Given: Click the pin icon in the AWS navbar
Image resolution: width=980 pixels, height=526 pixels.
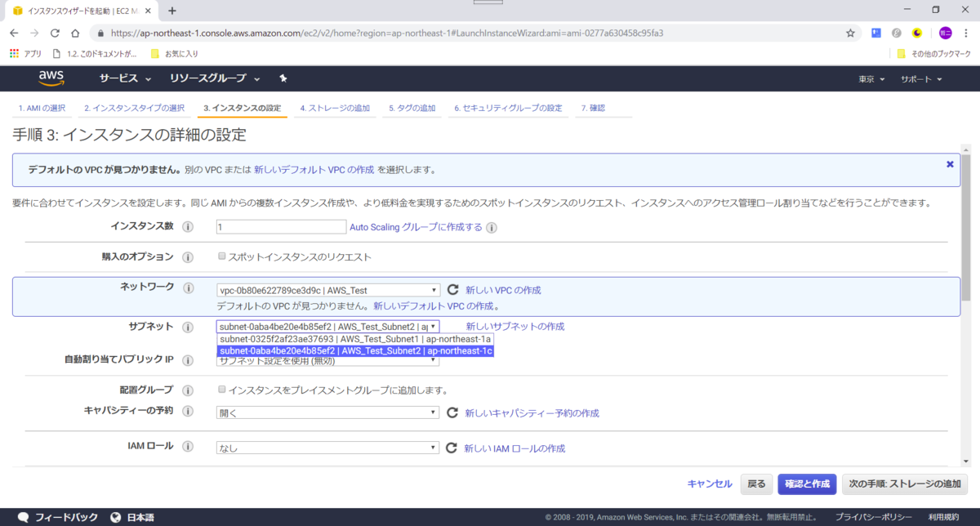Looking at the screenshot, I should tap(282, 78).
